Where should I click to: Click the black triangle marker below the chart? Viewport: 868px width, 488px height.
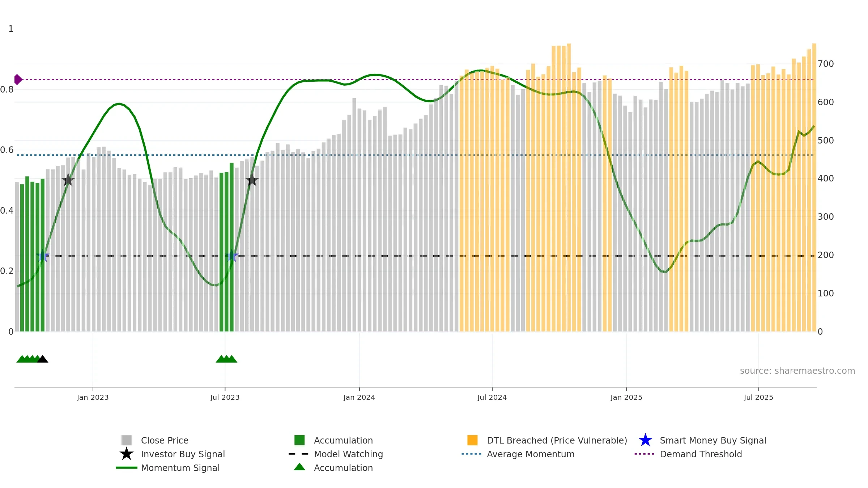point(43,359)
